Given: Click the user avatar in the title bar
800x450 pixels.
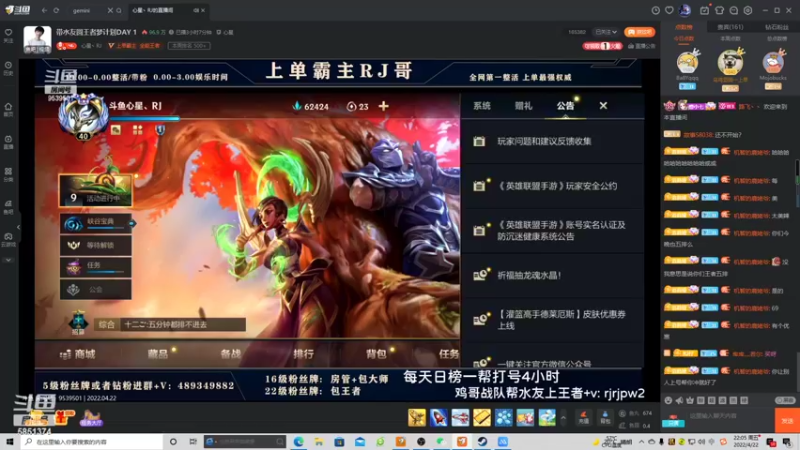Looking at the screenshot, I should coord(685,10).
